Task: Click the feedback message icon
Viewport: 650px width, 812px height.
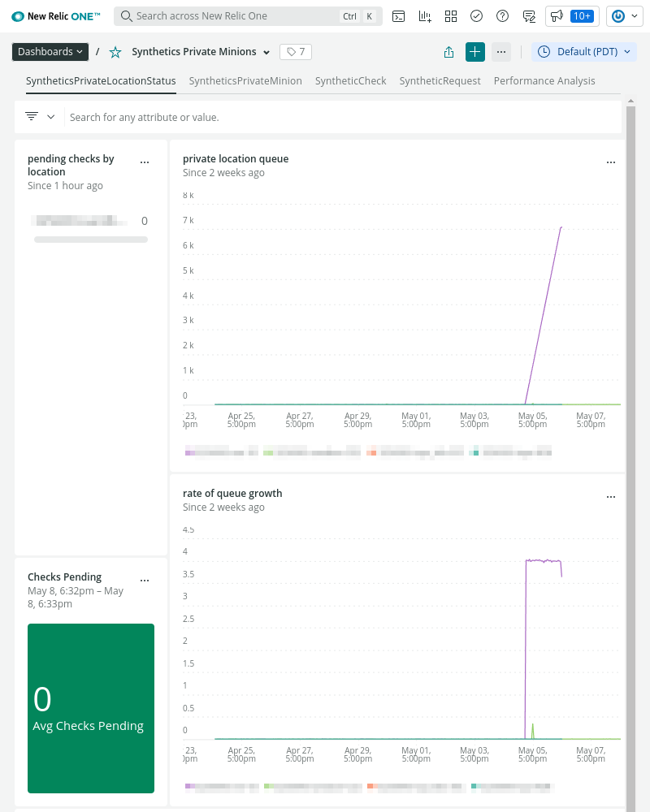Action: pyautogui.click(x=529, y=15)
